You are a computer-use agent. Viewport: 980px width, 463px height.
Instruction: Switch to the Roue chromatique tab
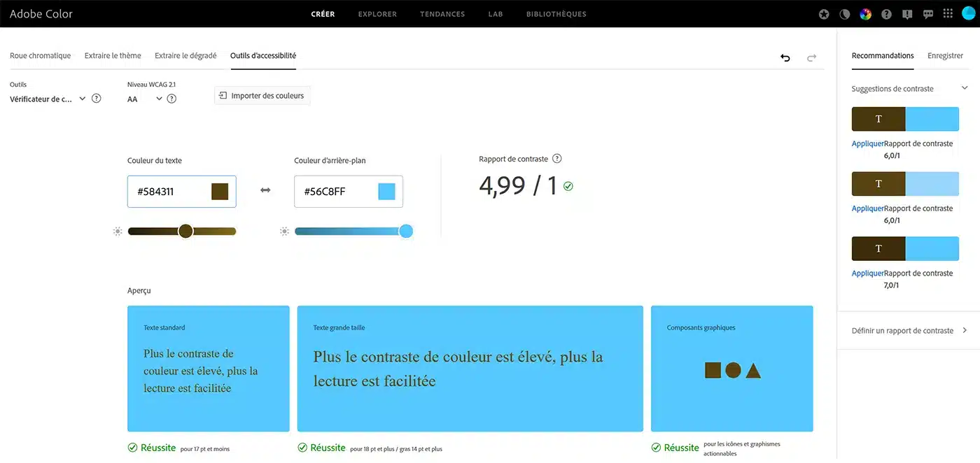pyautogui.click(x=40, y=55)
